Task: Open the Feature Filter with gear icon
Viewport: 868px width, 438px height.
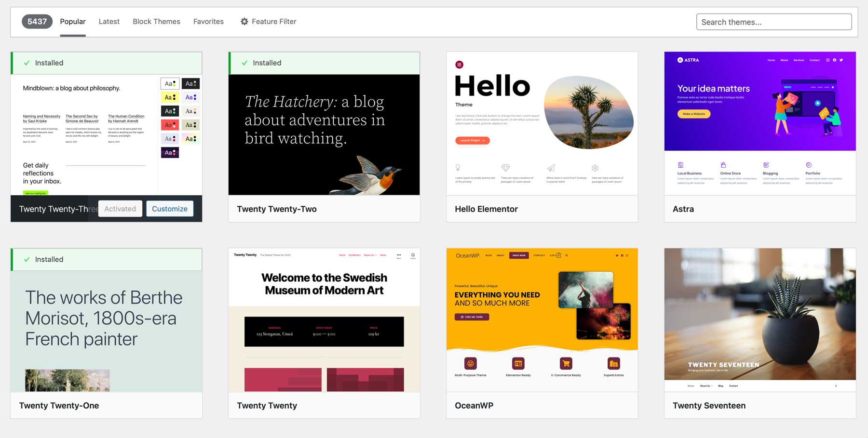Action: tap(268, 21)
